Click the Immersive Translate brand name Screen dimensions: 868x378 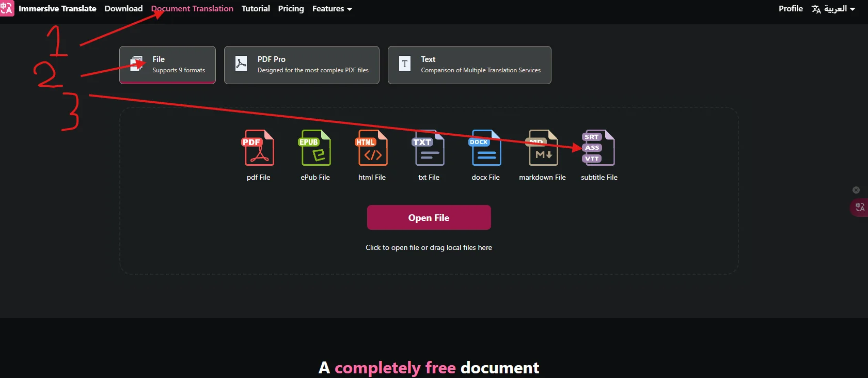[57, 9]
